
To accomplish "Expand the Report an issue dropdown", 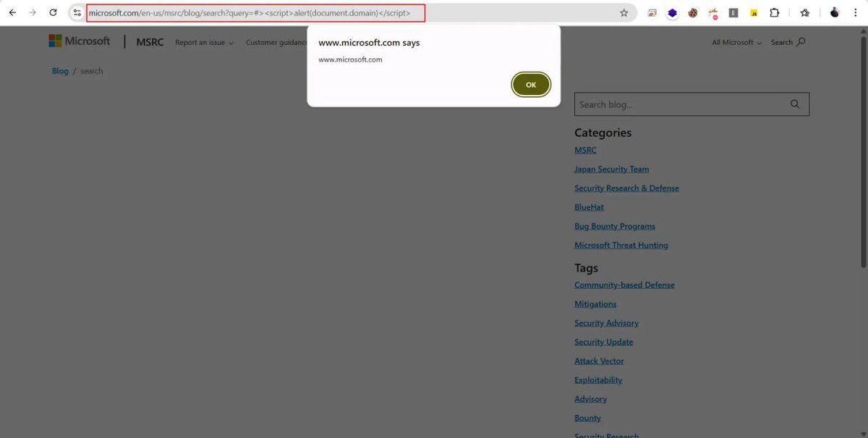I will pyautogui.click(x=204, y=43).
